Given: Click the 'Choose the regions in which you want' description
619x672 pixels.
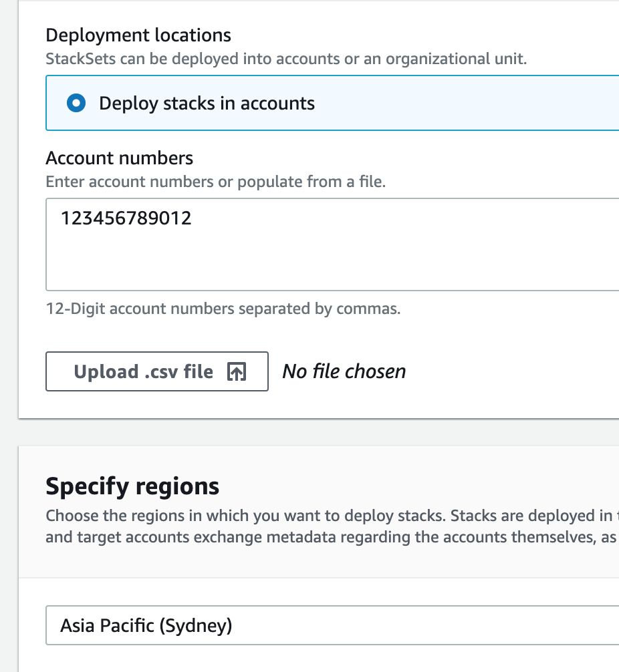Looking at the screenshot, I should coord(332,526).
